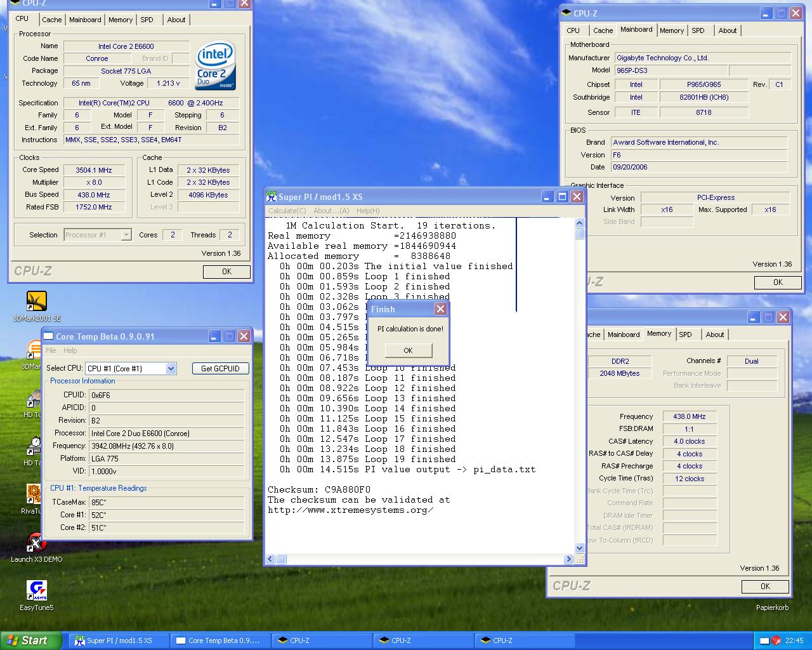Open the File menu in Core Temp
The height and width of the screenshot is (650, 812).
pos(51,350)
